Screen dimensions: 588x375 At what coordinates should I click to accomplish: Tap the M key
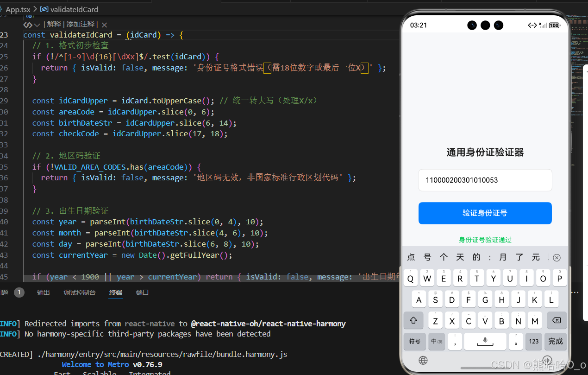pos(535,320)
